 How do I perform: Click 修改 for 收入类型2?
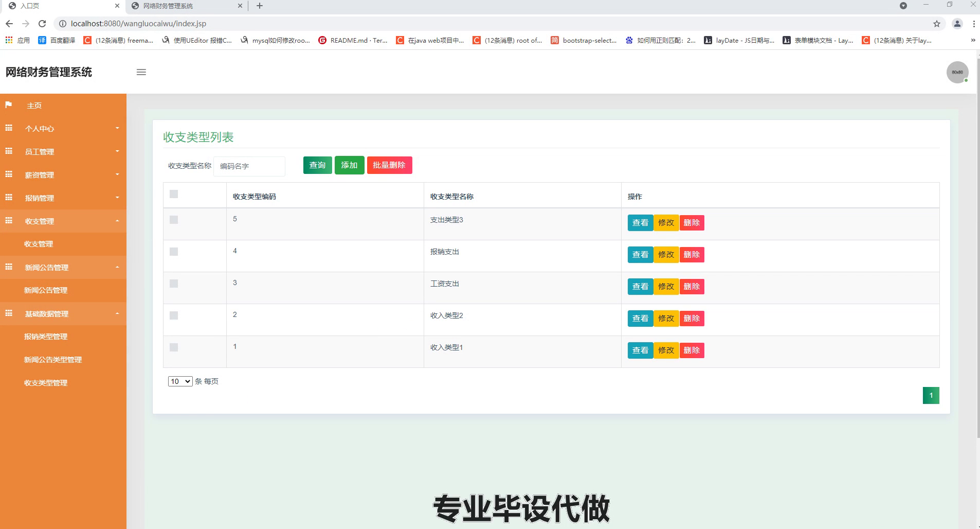click(x=666, y=319)
